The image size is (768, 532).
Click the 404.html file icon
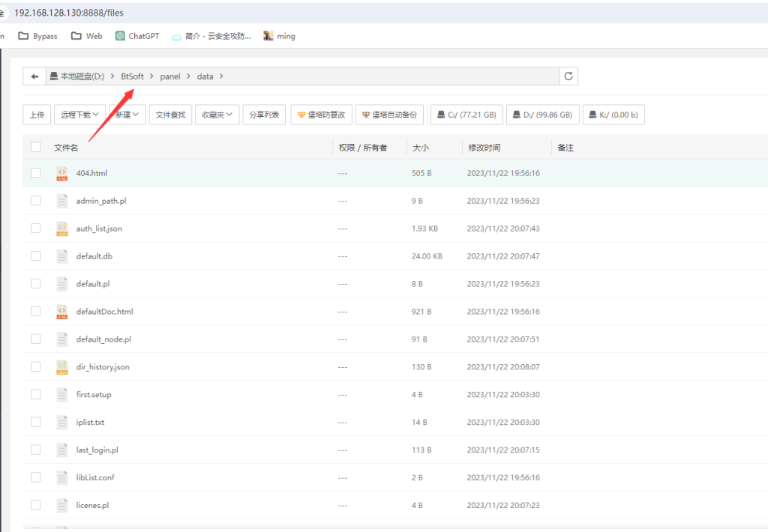(x=62, y=173)
